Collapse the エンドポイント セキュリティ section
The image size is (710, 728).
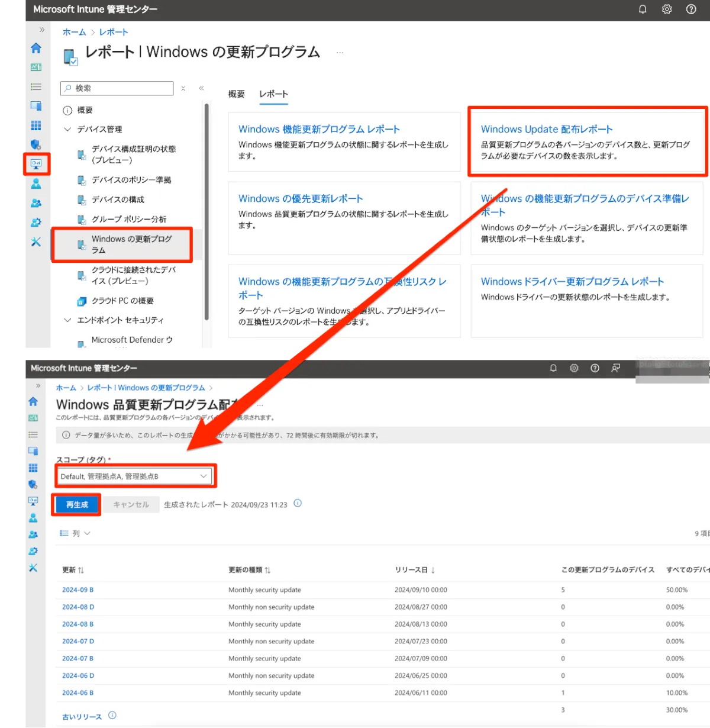point(67,320)
